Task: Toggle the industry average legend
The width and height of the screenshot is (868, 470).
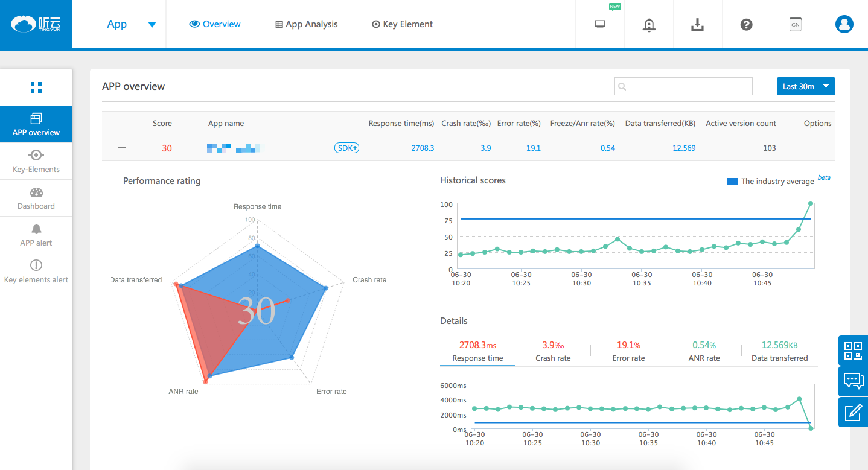Action: [771, 181]
